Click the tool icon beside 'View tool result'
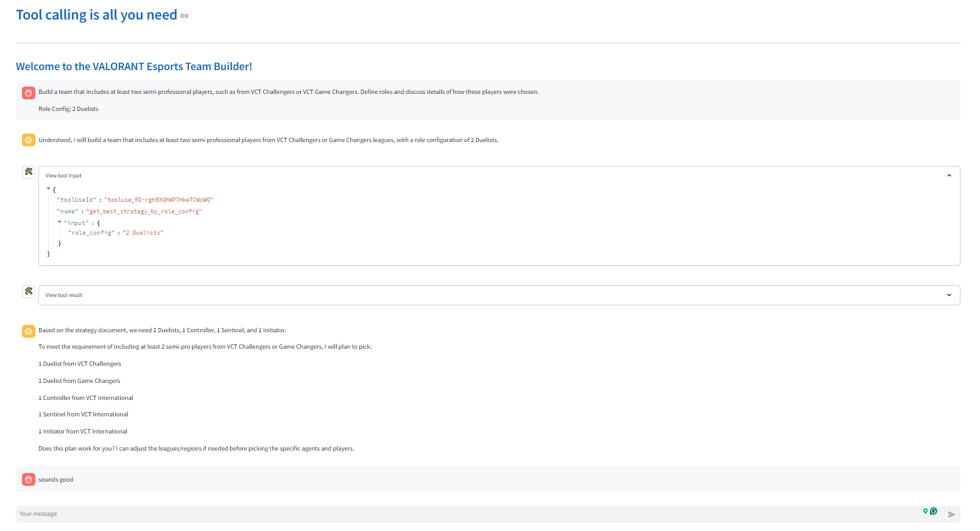 pos(29,291)
